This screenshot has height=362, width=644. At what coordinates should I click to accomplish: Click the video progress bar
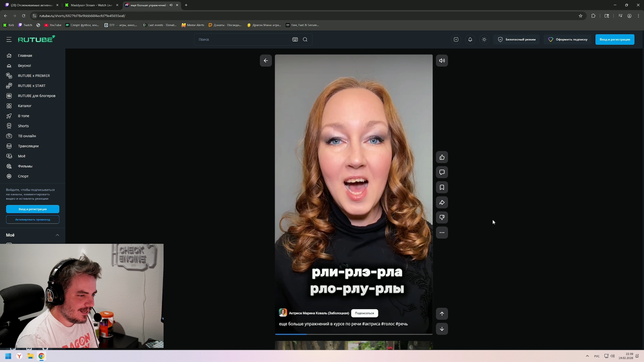[354, 334]
